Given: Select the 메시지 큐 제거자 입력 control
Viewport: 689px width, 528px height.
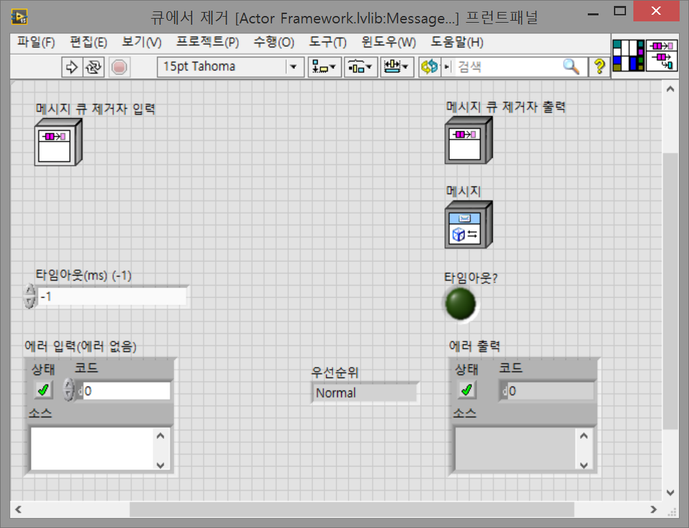Looking at the screenshot, I should point(58,142).
